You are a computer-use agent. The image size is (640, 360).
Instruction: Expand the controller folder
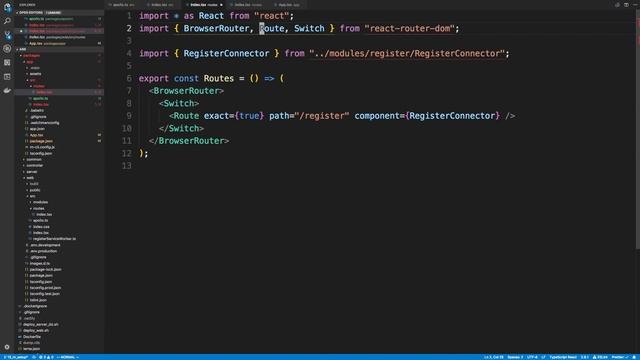point(35,166)
